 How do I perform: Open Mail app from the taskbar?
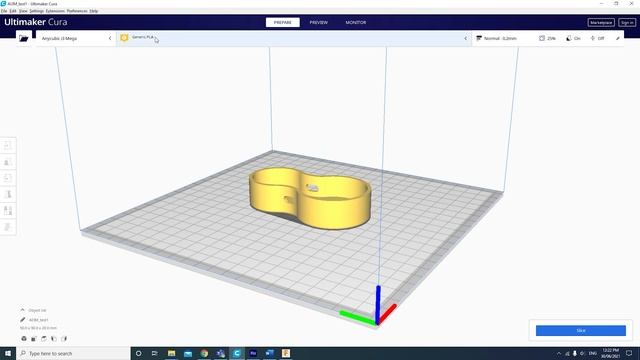pos(188,353)
